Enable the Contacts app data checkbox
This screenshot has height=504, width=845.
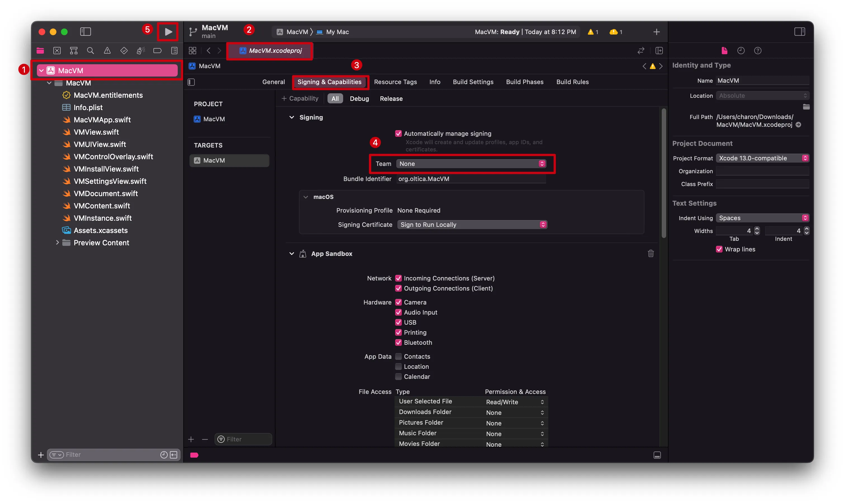tap(398, 356)
